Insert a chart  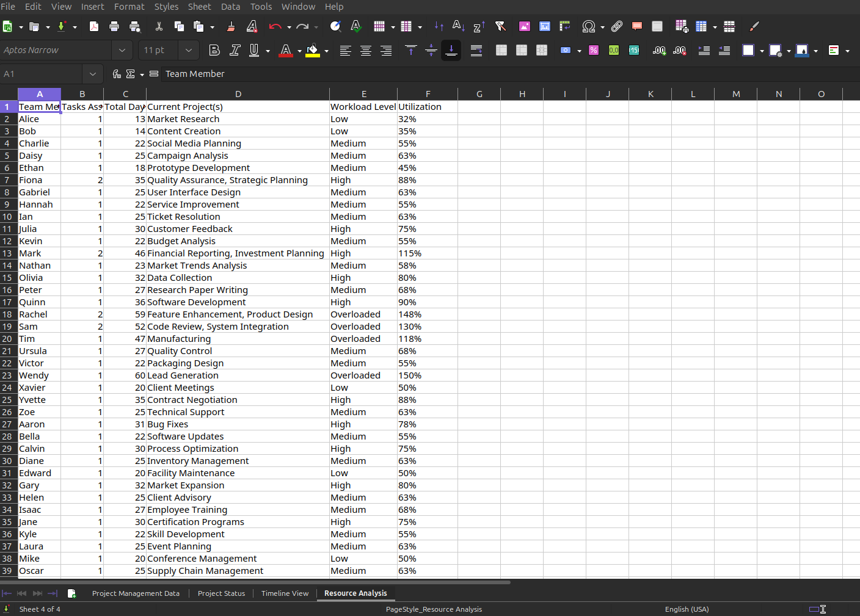545,26
